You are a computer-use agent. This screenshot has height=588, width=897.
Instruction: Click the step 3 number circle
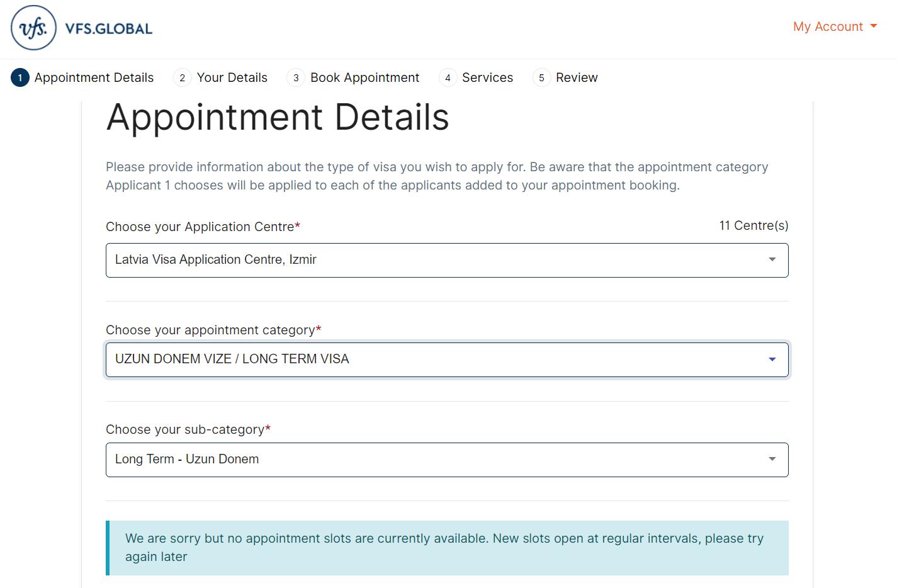[296, 78]
